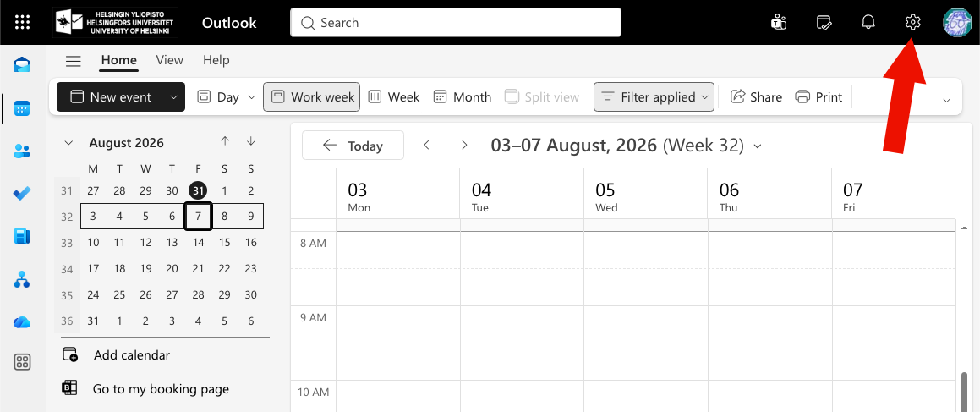The height and width of the screenshot is (412, 980).
Task: Open the View tab
Action: [x=169, y=60]
